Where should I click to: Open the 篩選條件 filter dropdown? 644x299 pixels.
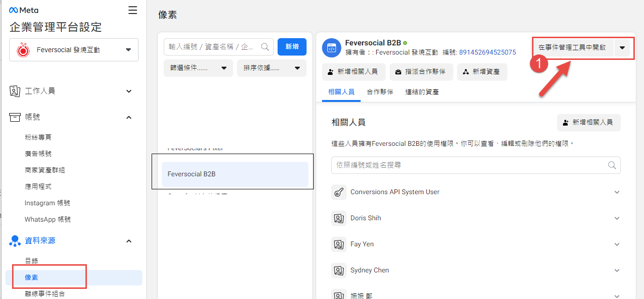tap(198, 68)
